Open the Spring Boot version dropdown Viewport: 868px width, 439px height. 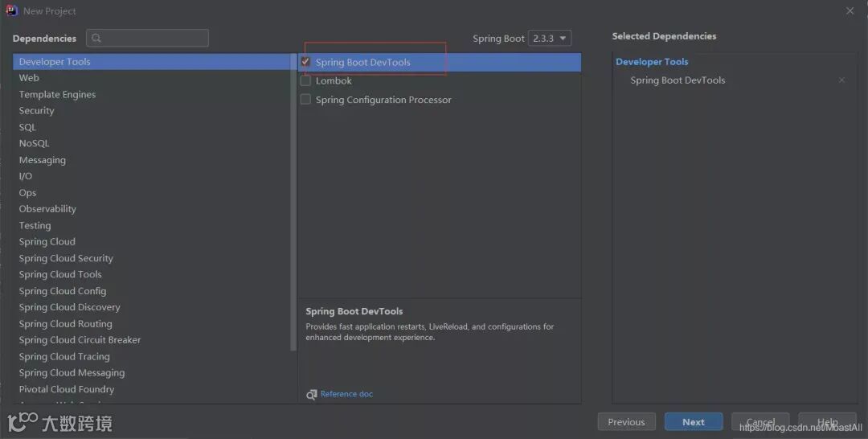click(551, 39)
